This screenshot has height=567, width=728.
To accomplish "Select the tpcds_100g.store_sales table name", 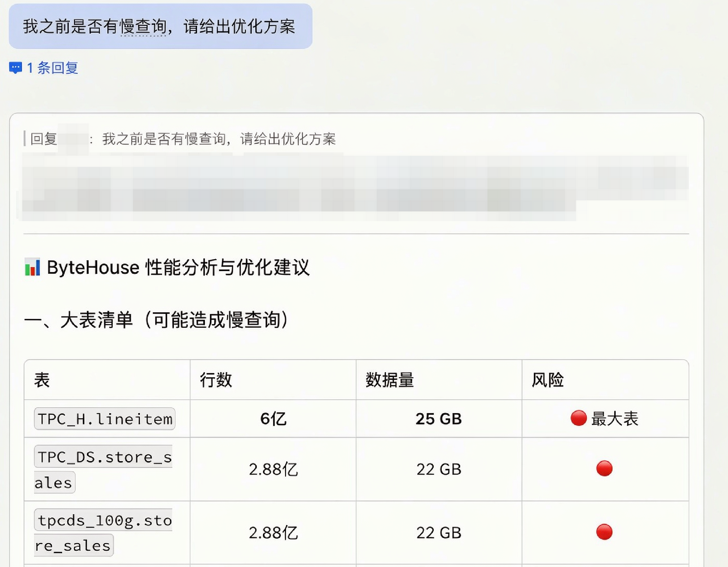I will pyautogui.click(x=103, y=533).
